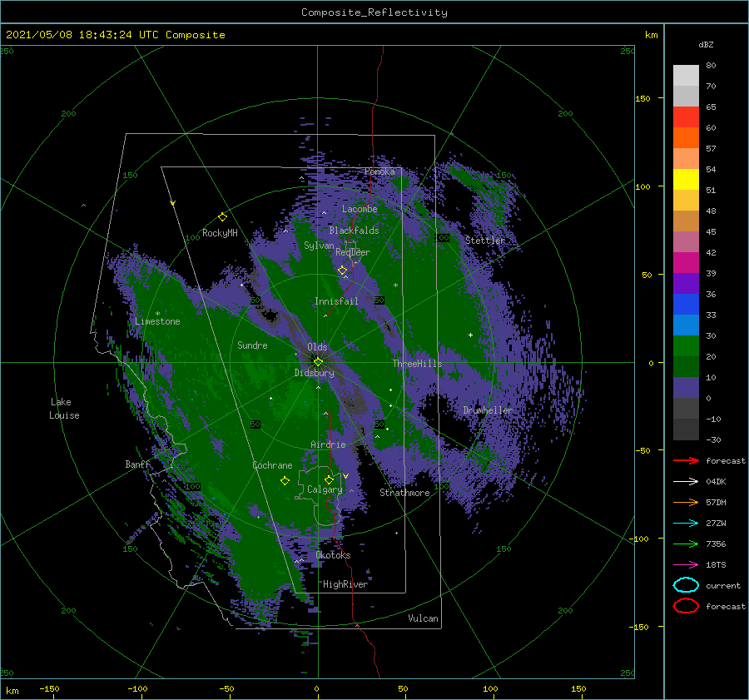The height and width of the screenshot is (700, 749).
Task: Click the yellow diamond marker near Cochrane
Action: coord(285,481)
